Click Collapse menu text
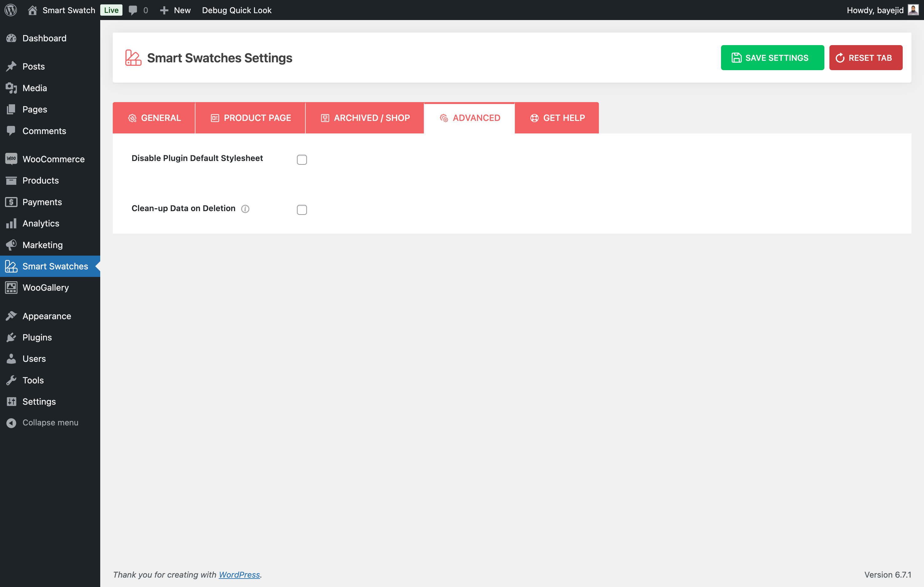924x587 pixels. [50, 423]
